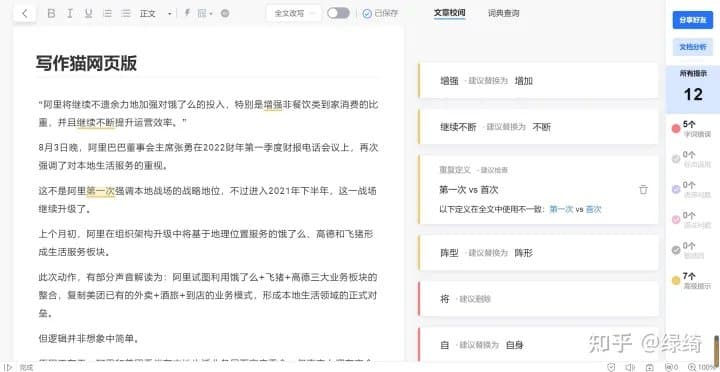Click the speaker icon in status bar
This screenshot has width=720, height=372.
630,367
